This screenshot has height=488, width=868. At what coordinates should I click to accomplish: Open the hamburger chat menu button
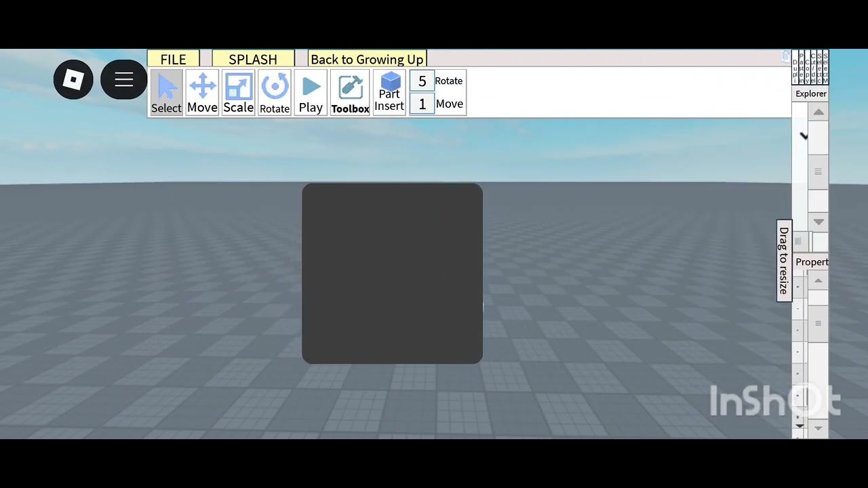(x=123, y=80)
